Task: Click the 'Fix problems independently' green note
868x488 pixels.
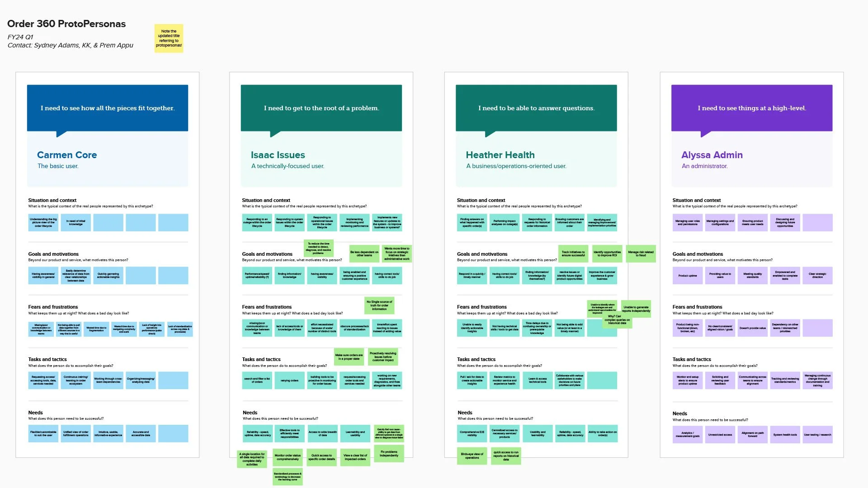Action: coord(389,453)
